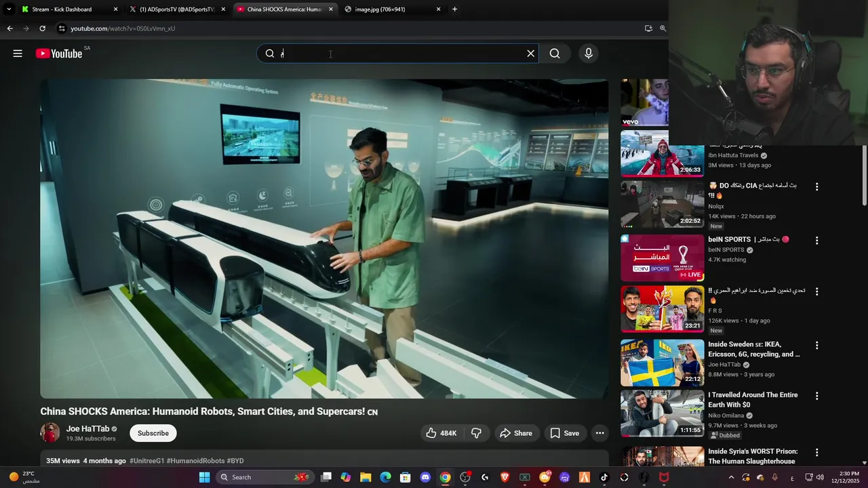Click the 35M views 4 months ago text
Screen dimensions: 868x488
(86, 461)
